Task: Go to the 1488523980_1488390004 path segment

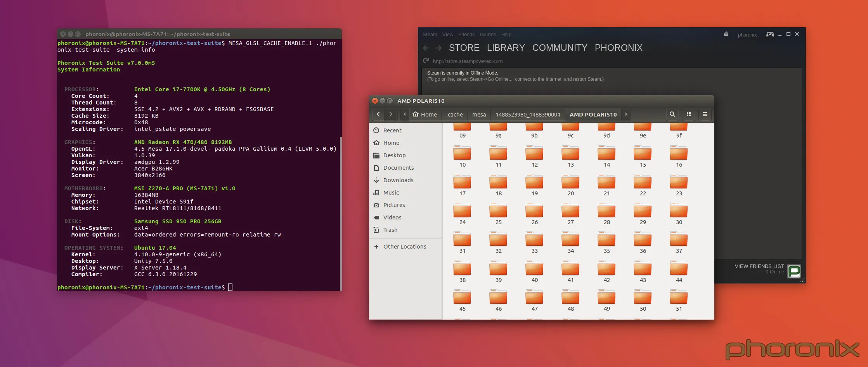Action: (528, 114)
